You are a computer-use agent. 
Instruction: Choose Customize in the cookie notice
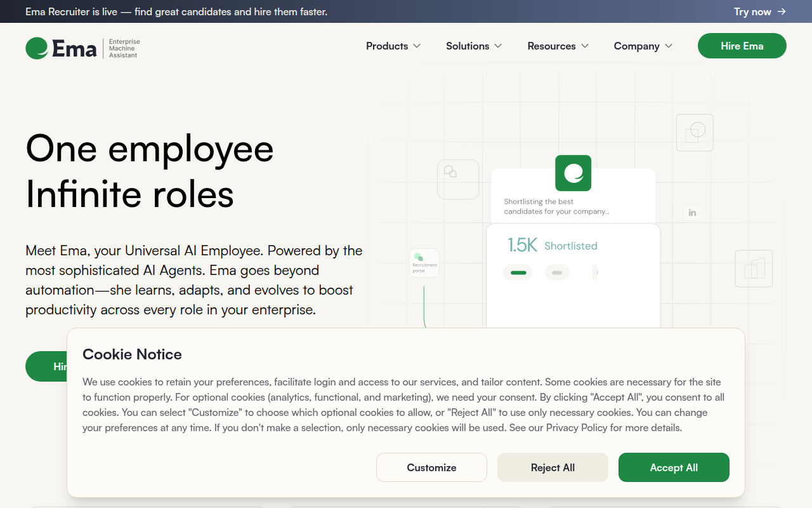[x=431, y=467]
